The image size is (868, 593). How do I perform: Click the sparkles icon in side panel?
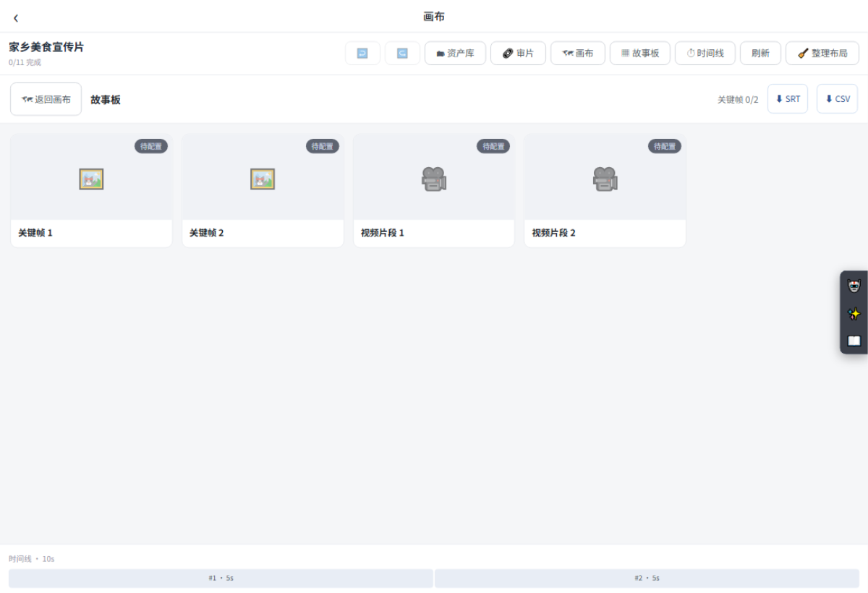point(854,314)
